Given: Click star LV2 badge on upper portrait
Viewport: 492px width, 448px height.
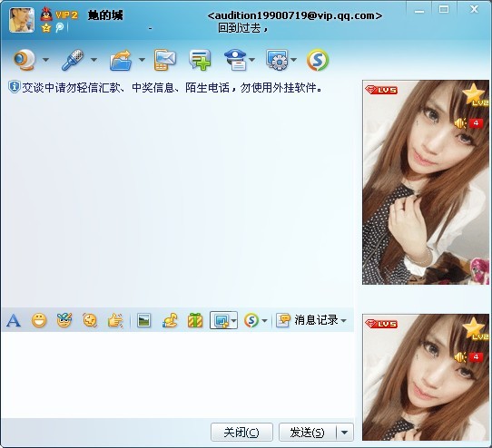Looking at the screenshot, I should point(475,95).
